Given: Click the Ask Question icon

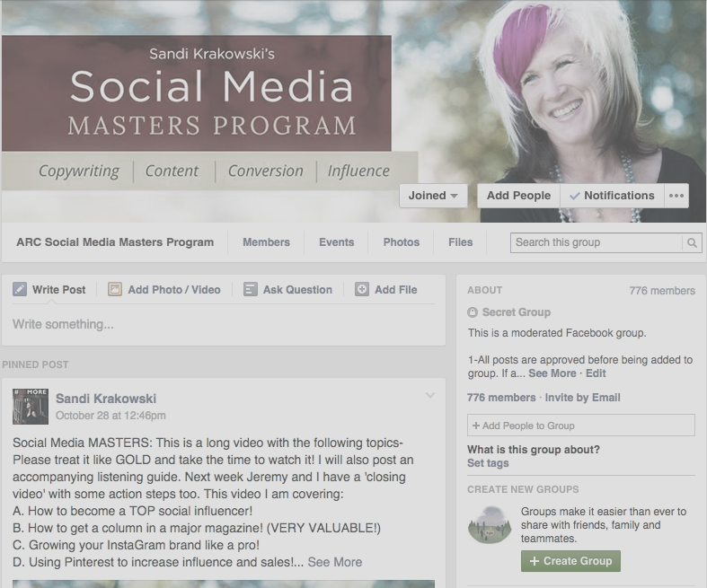Looking at the screenshot, I should [x=251, y=289].
